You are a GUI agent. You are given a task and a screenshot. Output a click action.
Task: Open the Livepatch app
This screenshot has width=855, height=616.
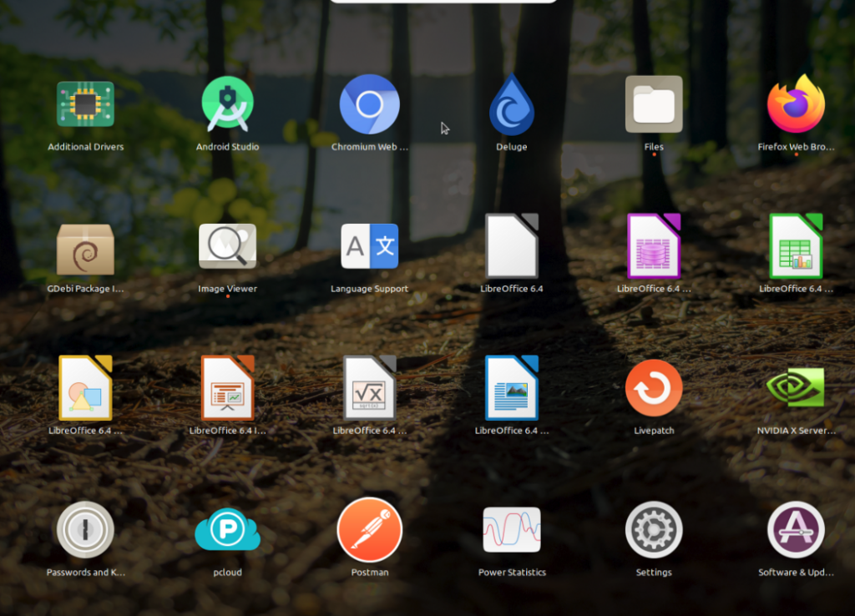(654, 387)
